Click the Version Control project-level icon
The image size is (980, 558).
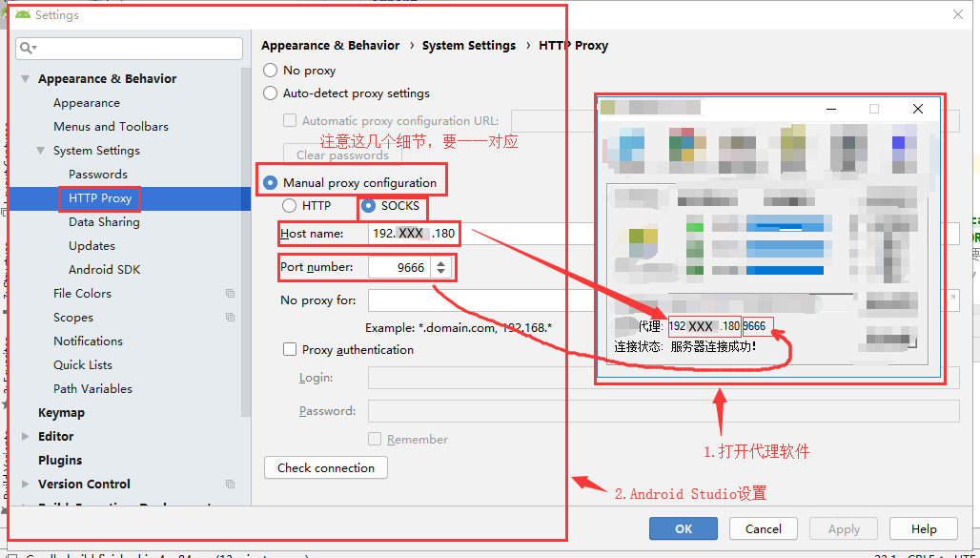point(230,484)
